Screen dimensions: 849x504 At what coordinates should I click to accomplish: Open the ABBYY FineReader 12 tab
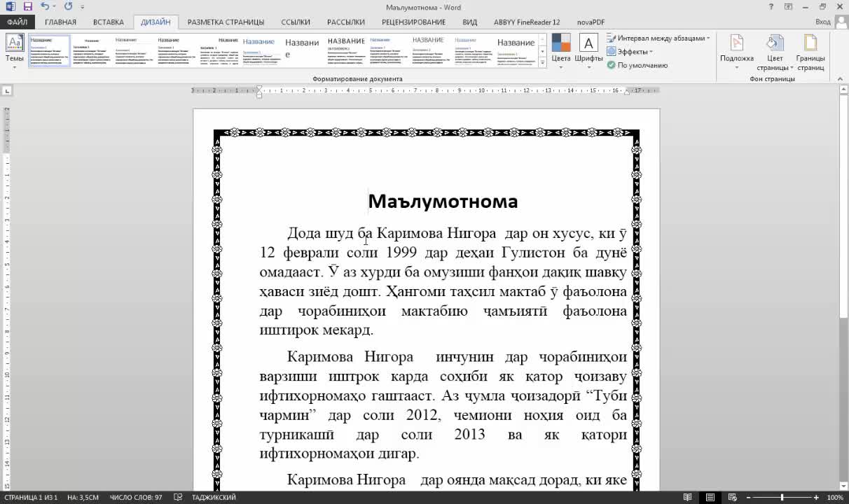pos(527,22)
